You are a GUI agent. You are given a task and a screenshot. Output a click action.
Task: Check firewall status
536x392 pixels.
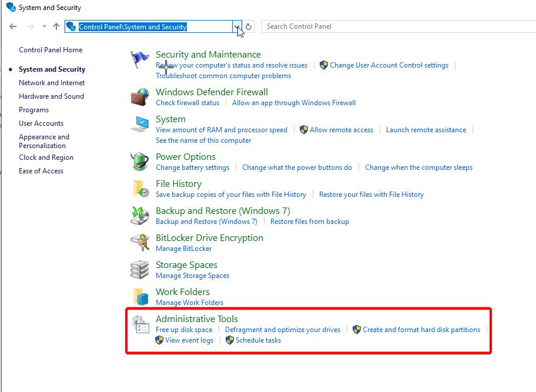coord(187,102)
